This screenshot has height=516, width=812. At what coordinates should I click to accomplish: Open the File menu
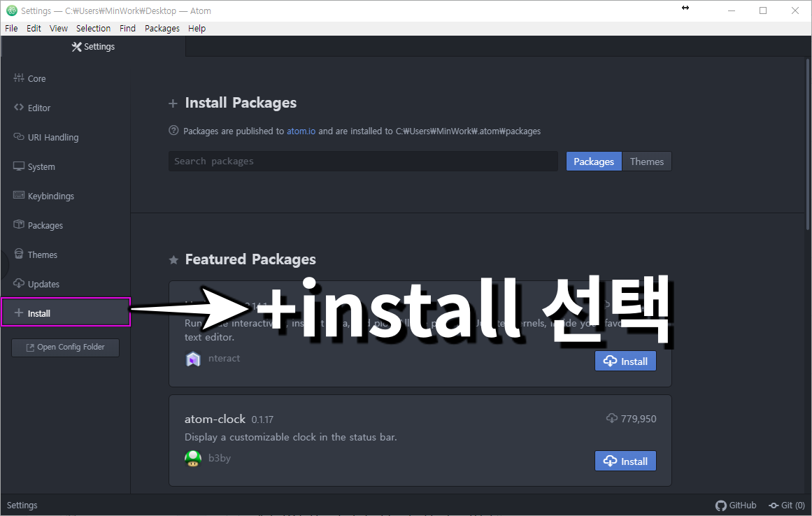point(11,29)
